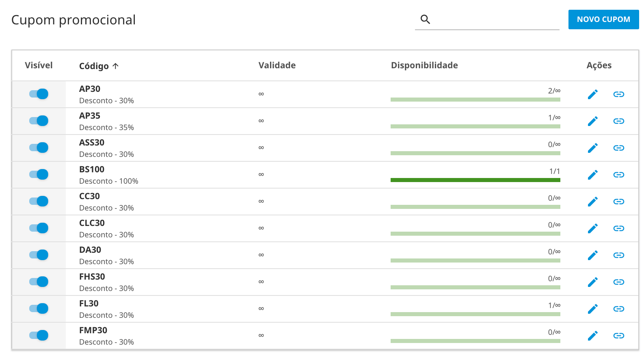
Task: Toggle visibility of the FMP30 coupon
Action: (x=39, y=335)
